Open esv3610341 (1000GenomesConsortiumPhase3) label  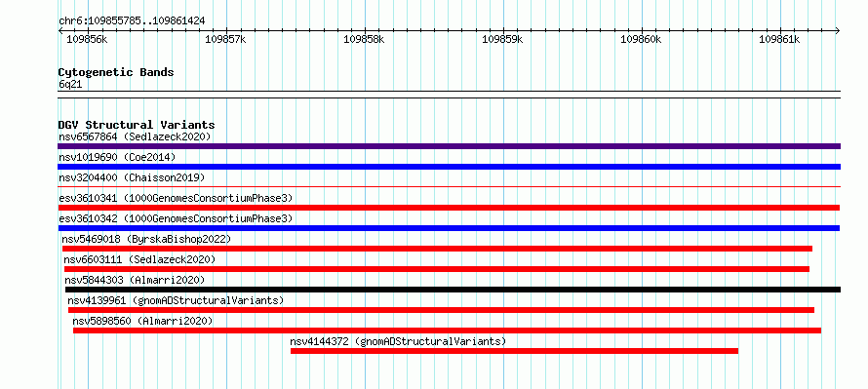(176, 198)
